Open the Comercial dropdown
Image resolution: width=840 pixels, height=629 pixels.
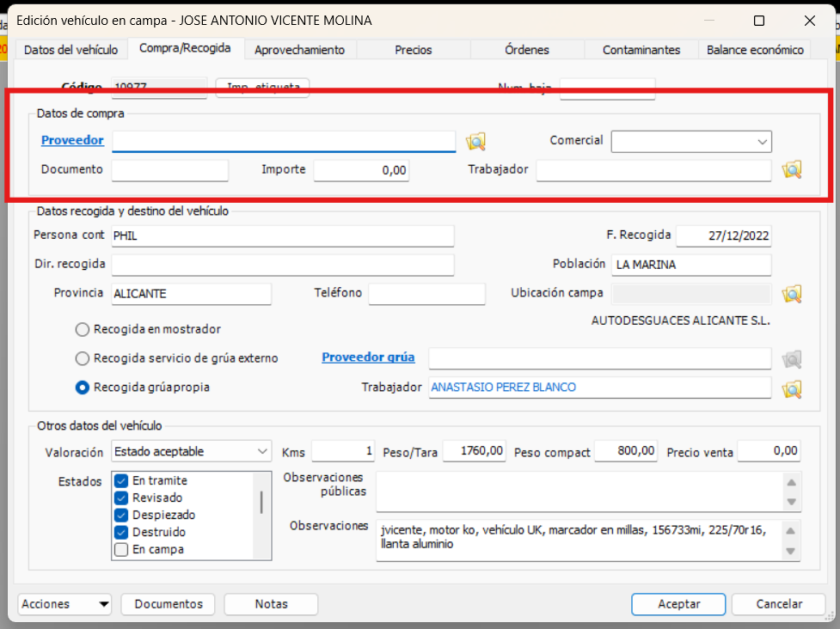[x=761, y=141]
